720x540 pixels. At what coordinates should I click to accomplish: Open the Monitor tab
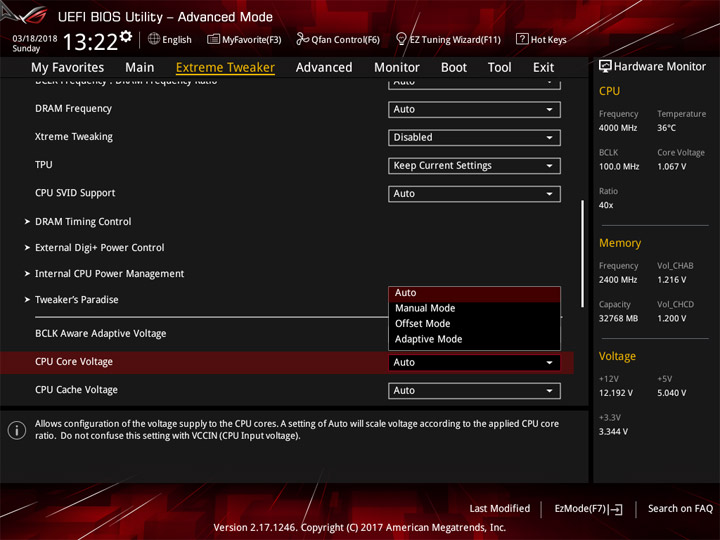pyautogui.click(x=397, y=68)
